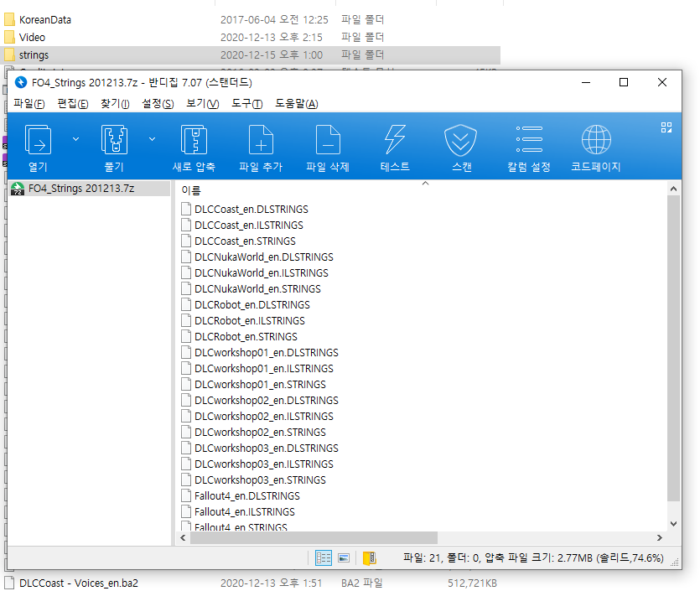Run the 테스트 (Test) lightning icon

395,140
